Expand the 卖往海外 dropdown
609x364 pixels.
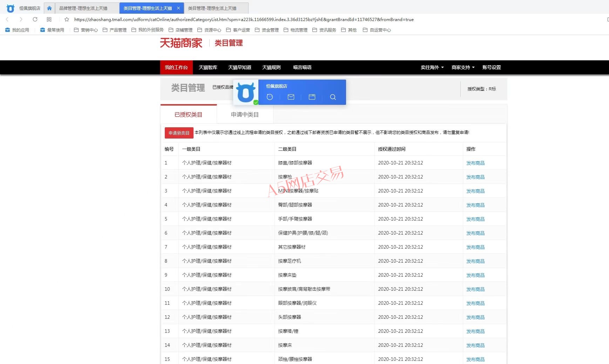tap(432, 67)
